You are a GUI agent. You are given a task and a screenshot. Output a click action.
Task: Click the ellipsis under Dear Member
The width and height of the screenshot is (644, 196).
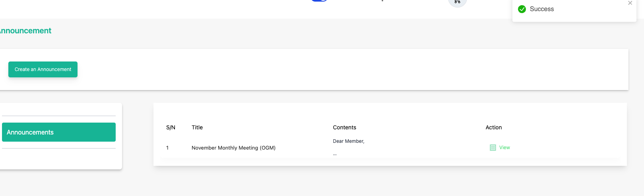[x=335, y=154]
